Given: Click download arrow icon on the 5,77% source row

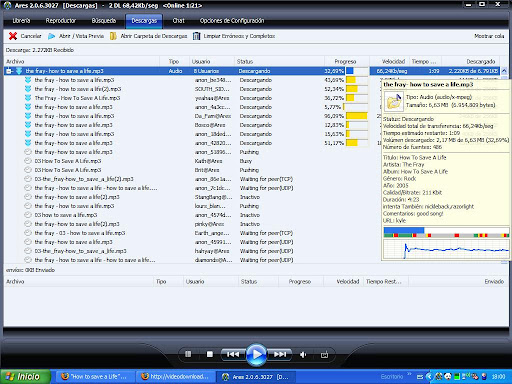Looking at the screenshot, I should coord(28,107).
